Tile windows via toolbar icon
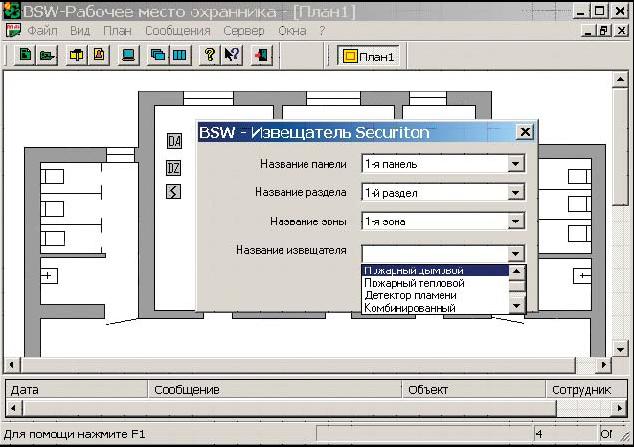The image size is (634, 447). pyautogui.click(x=180, y=55)
